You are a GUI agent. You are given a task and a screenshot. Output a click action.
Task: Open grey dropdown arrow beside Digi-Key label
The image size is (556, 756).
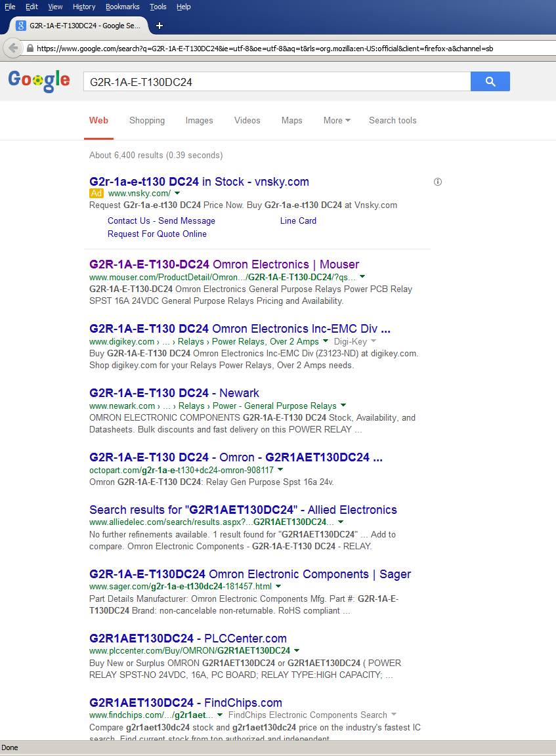click(374, 341)
